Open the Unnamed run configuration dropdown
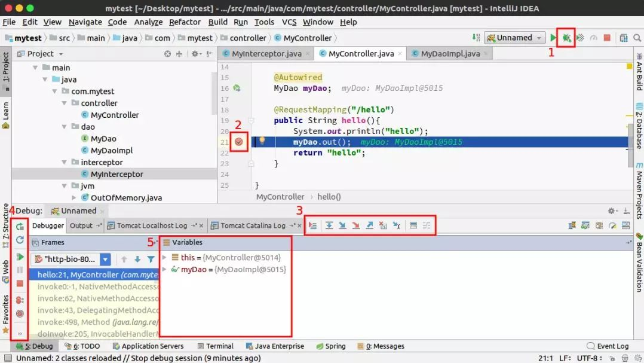This screenshot has height=363, width=644. click(x=514, y=38)
